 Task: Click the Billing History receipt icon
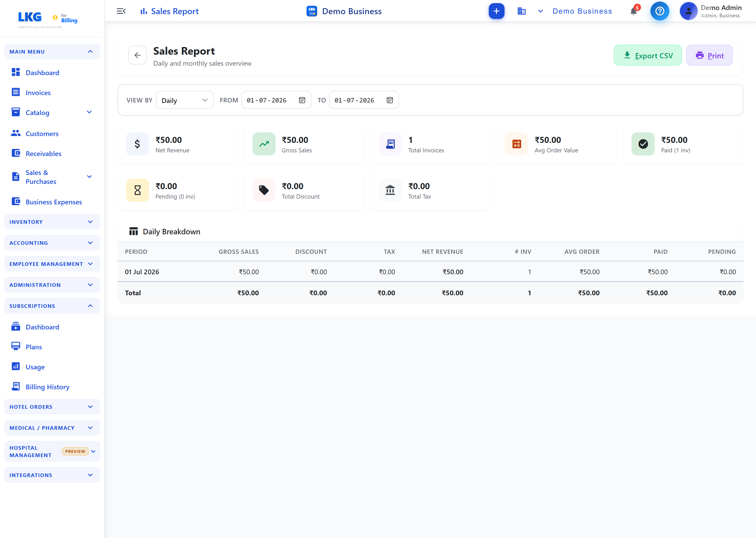[15, 386]
